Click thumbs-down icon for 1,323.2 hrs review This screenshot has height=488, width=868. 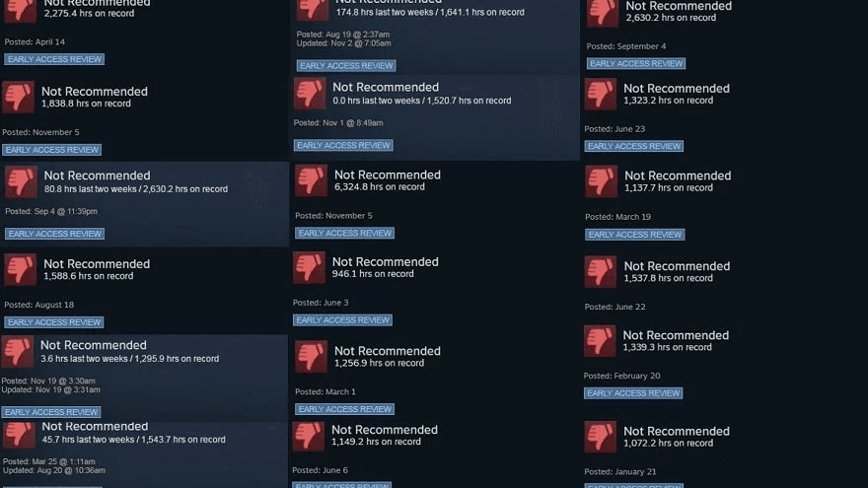coord(601,94)
